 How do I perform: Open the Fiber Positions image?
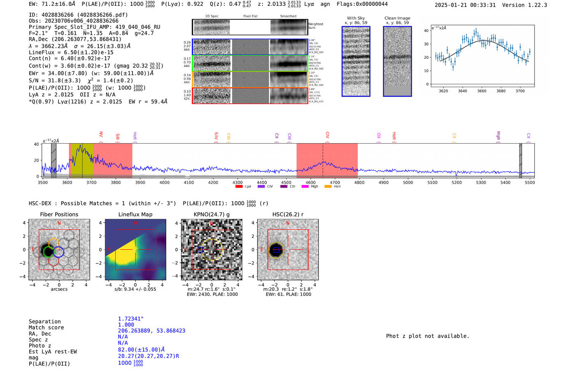click(x=59, y=250)
